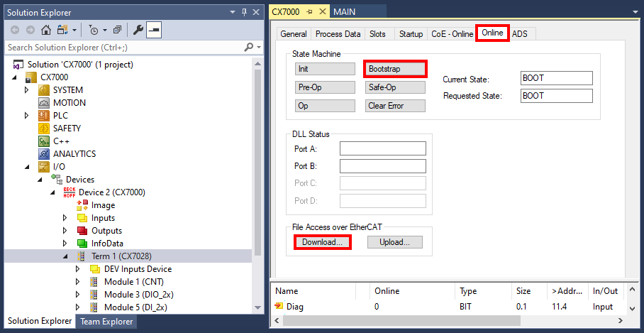Image resolution: width=644 pixels, height=333 pixels.
Task: Open the CoE - Online tab
Action: click(453, 34)
